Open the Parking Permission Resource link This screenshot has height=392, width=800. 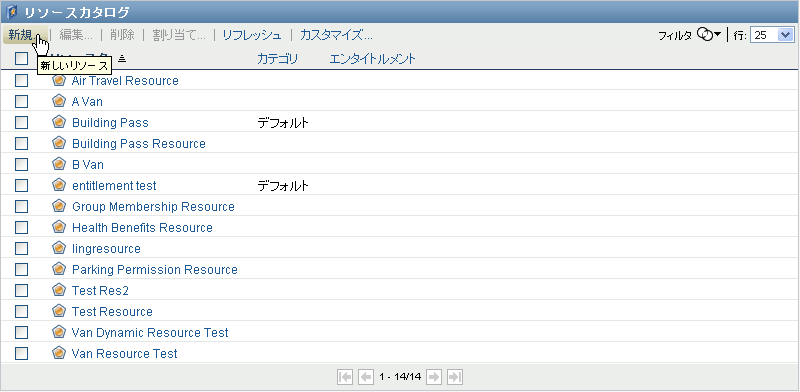155,269
